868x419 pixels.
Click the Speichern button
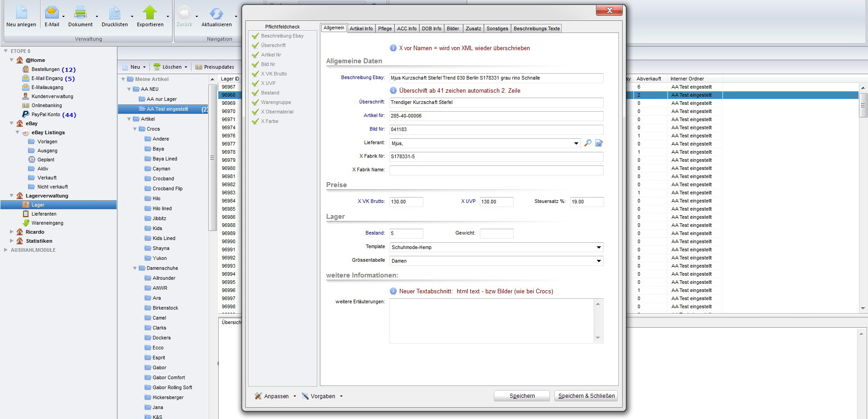[522, 396]
